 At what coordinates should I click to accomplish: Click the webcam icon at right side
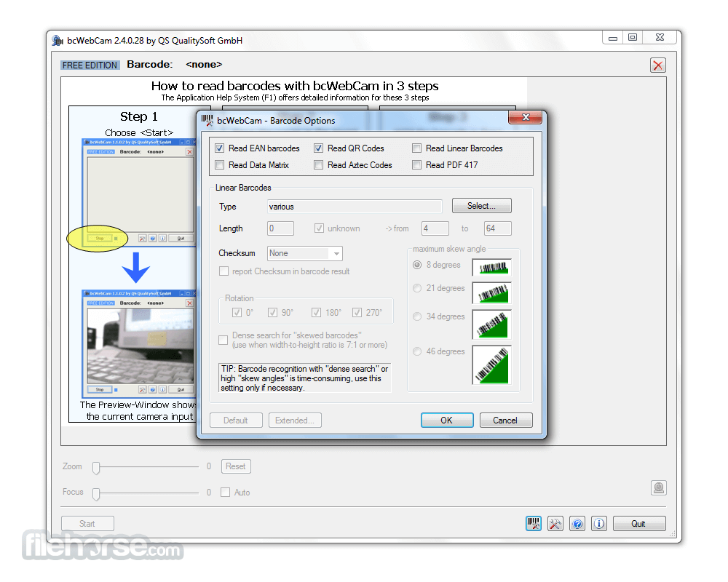(658, 487)
